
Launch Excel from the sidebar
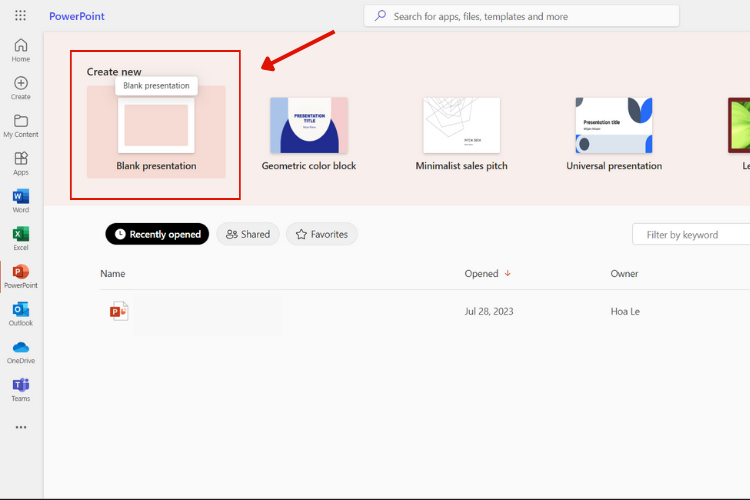[x=21, y=239]
